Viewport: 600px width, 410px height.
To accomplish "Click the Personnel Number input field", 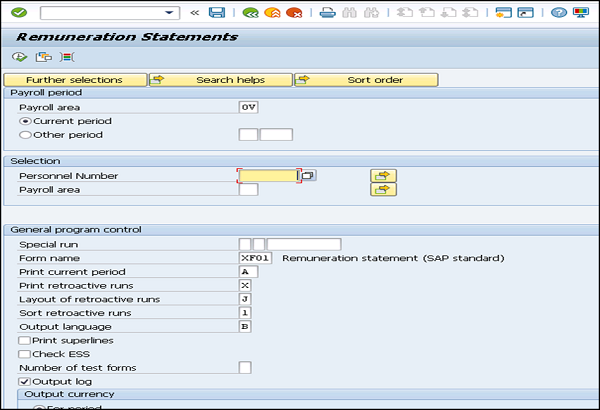I will [268, 176].
